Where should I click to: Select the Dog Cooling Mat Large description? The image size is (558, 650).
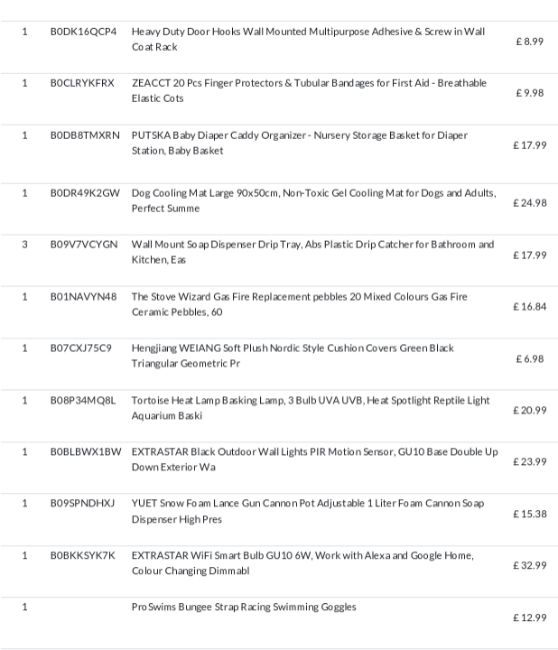click(314, 201)
